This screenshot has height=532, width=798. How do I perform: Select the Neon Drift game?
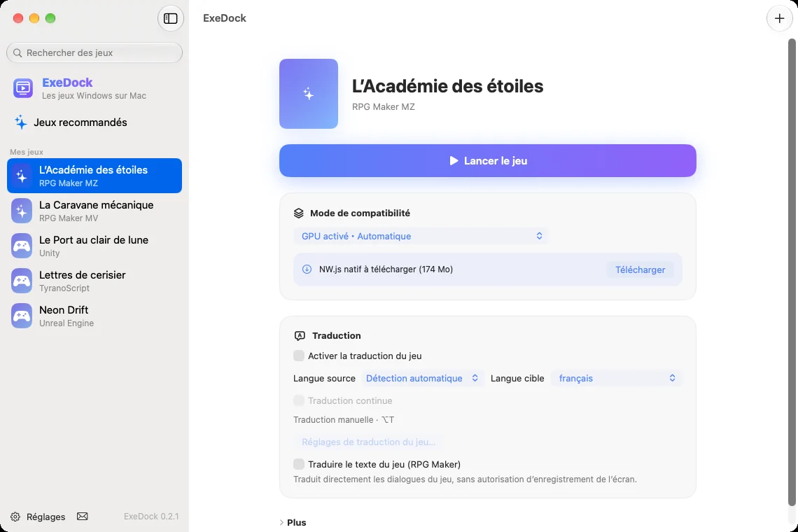pos(94,316)
